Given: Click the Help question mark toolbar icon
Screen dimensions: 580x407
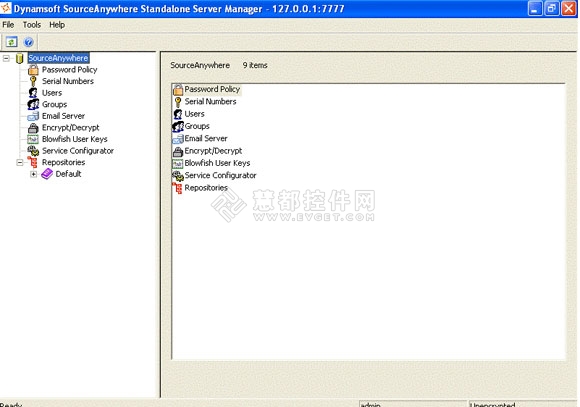Looking at the screenshot, I should (28, 42).
